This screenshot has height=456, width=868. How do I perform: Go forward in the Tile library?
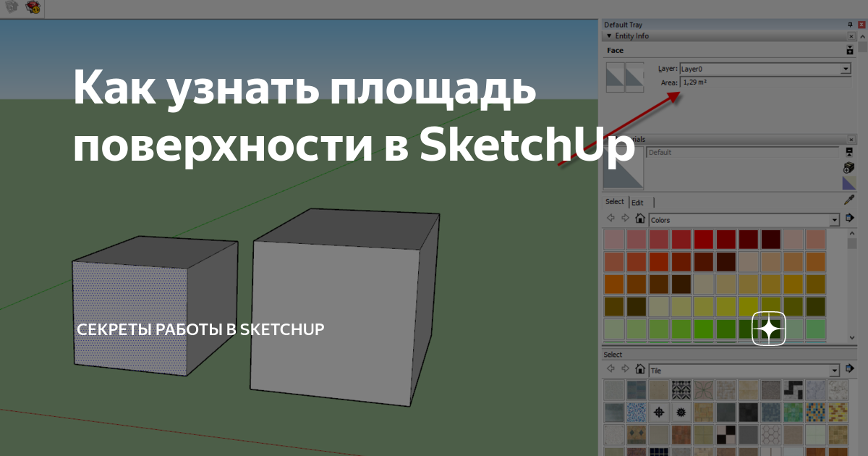[x=625, y=369]
